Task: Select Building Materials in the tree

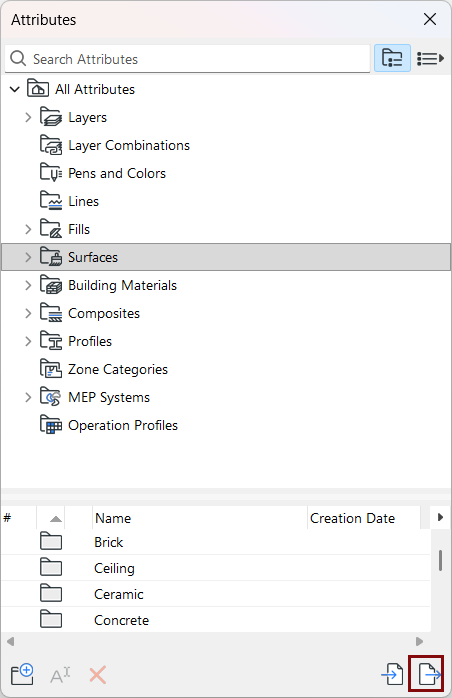Action: tap(122, 285)
